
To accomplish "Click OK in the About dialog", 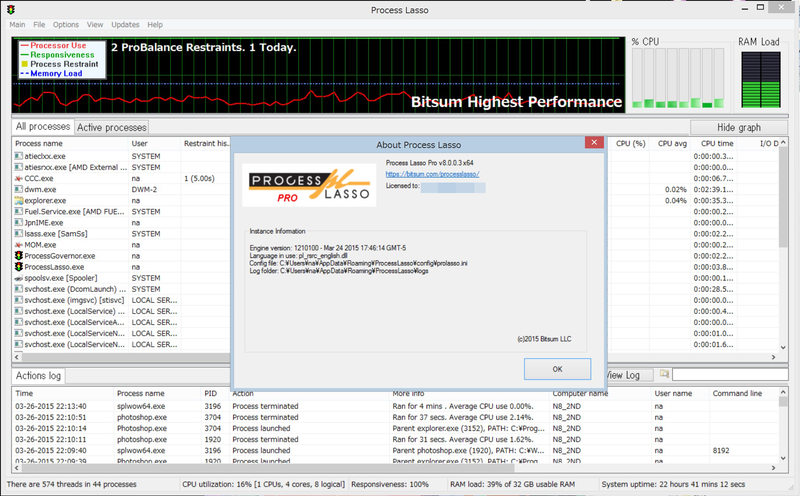I will [557, 369].
